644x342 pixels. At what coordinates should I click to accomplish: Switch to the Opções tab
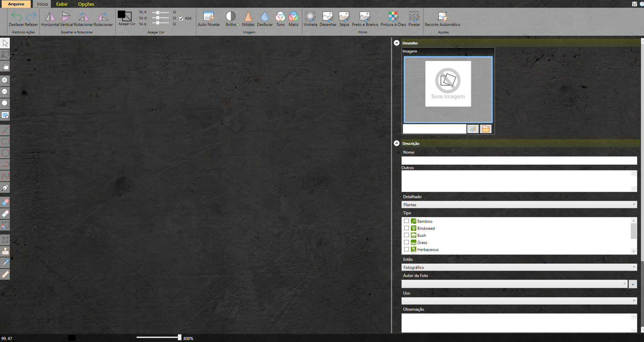(86, 4)
